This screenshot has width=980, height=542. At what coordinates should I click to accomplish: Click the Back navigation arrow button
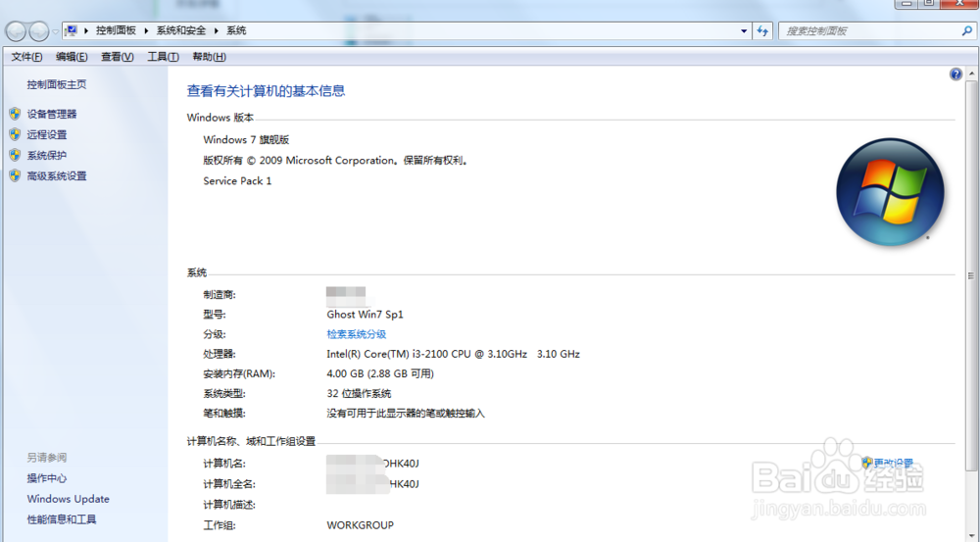pyautogui.click(x=16, y=30)
